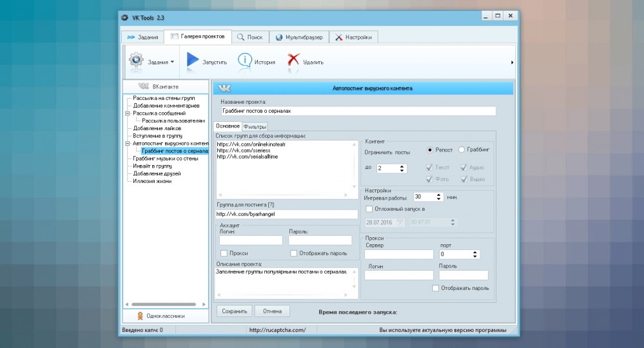
Task: Toggle the Аудио checkbox
Action: click(x=463, y=167)
